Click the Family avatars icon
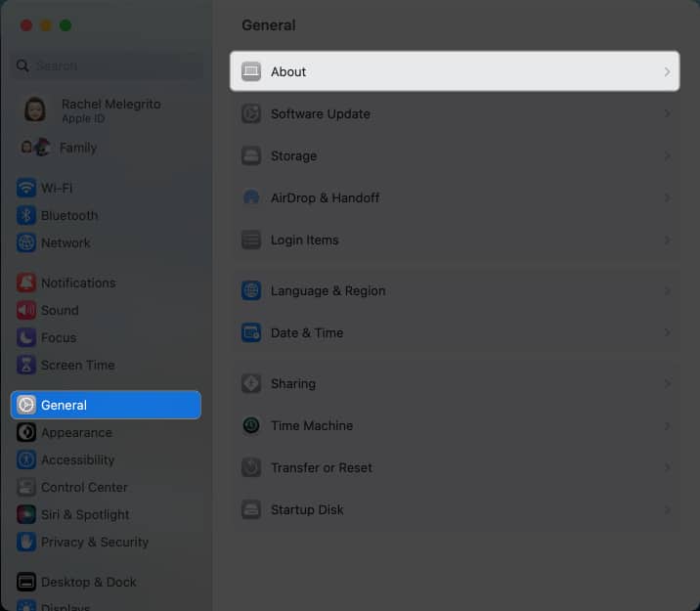The height and width of the screenshot is (611, 700). (x=35, y=148)
